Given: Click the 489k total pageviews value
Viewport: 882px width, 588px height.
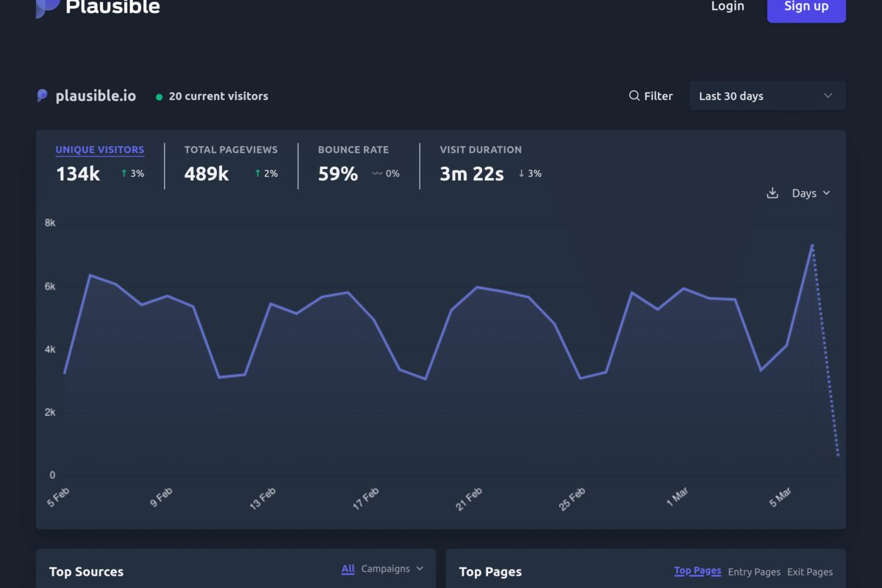Looking at the screenshot, I should (207, 173).
